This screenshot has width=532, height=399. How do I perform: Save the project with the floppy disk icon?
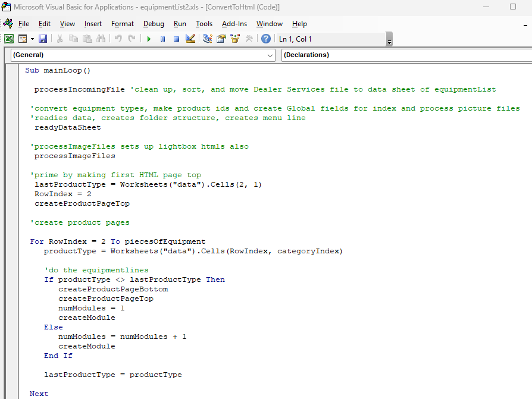tap(43, 39)
